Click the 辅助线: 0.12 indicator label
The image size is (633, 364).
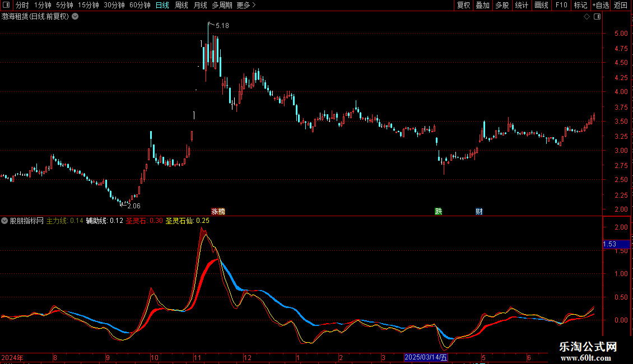104,221
